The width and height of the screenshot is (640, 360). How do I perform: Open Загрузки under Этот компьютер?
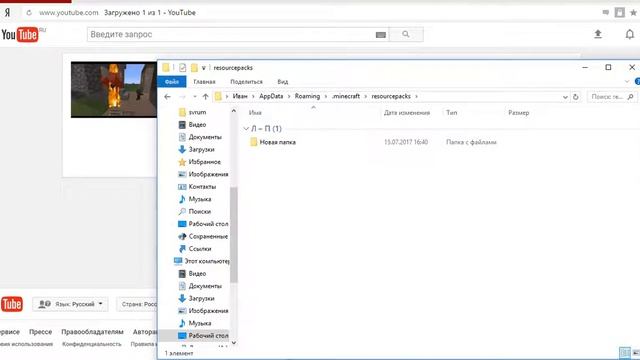196,298
